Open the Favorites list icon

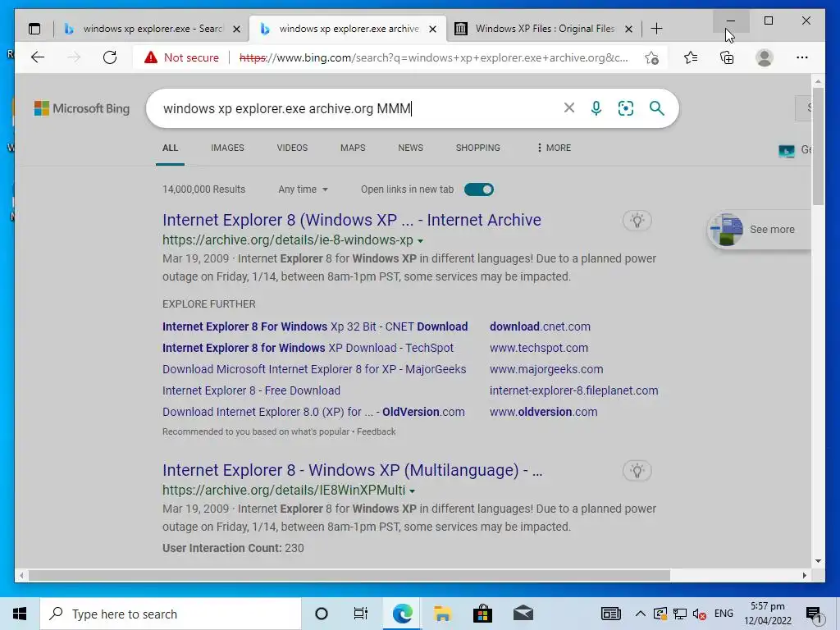point(691,57)
